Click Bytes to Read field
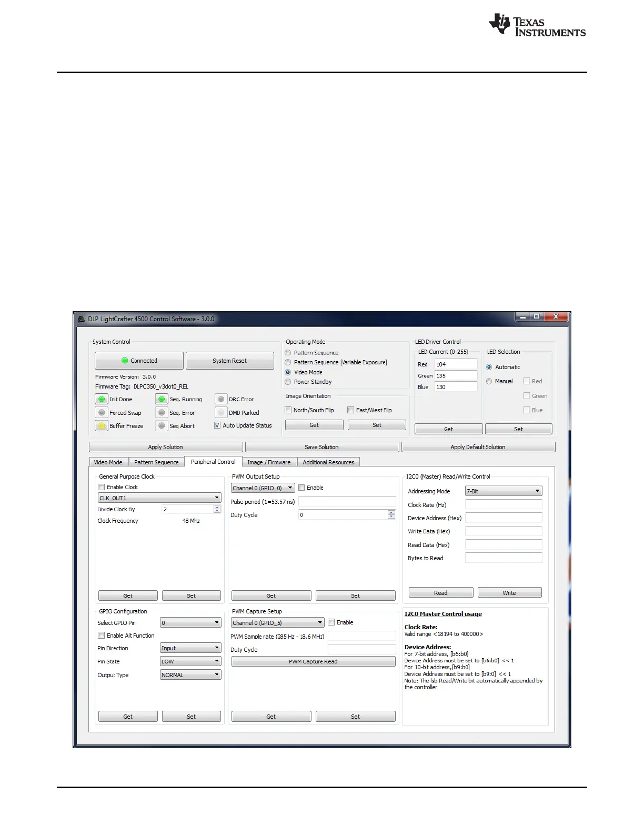Screen dimensions: 644x834 pyautogui.click(x=504, y=558)
